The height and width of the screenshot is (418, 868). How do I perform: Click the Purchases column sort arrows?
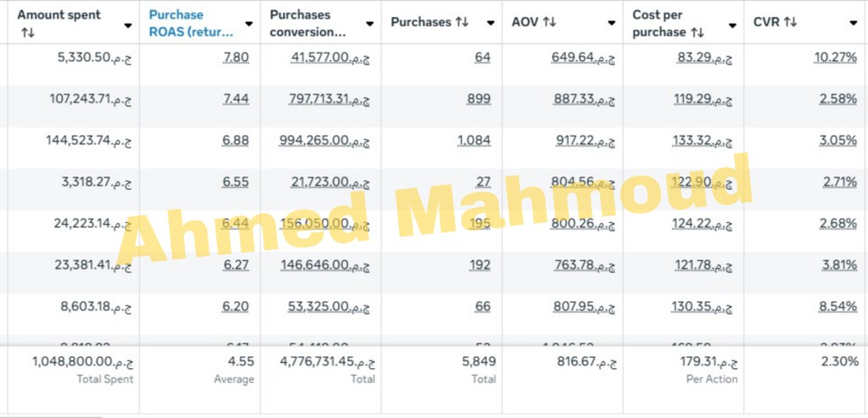click(x=462, y=23)
